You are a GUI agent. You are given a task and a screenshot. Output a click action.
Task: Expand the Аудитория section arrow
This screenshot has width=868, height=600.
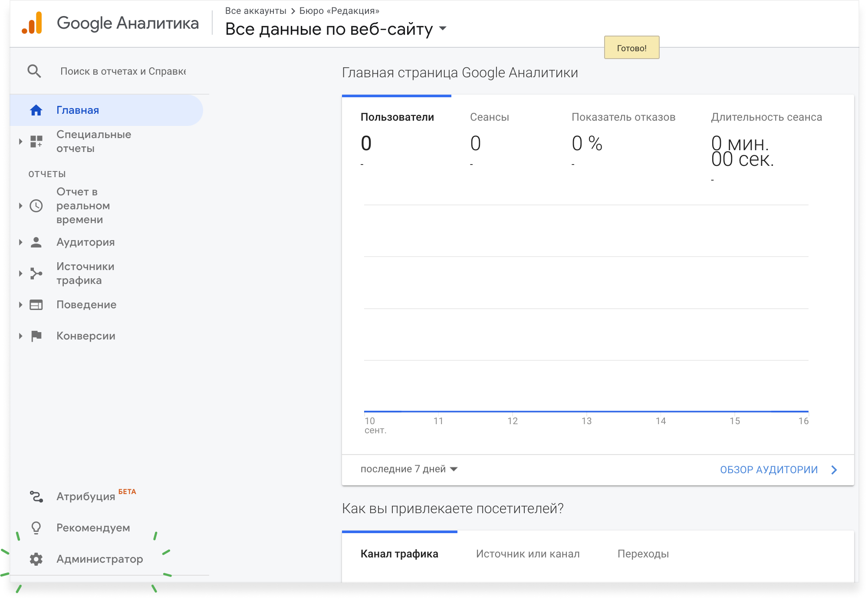20,242
